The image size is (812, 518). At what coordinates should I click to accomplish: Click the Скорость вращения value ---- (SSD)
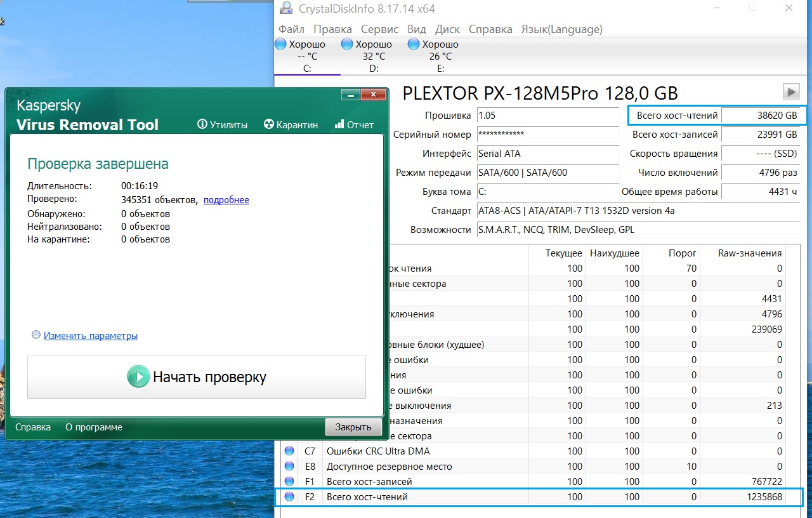(761, 154)
